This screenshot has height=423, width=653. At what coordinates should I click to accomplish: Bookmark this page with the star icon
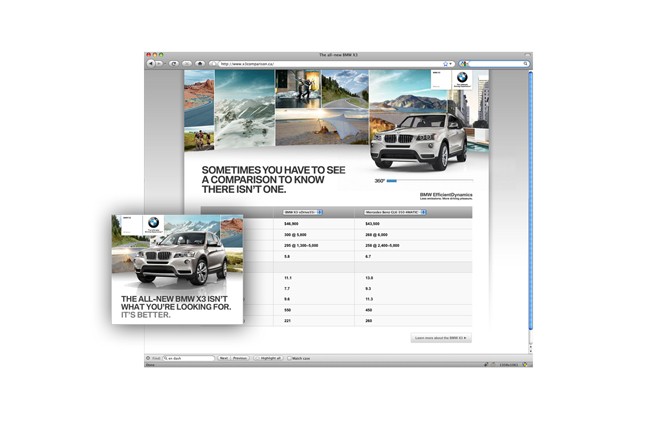(445, 64)
